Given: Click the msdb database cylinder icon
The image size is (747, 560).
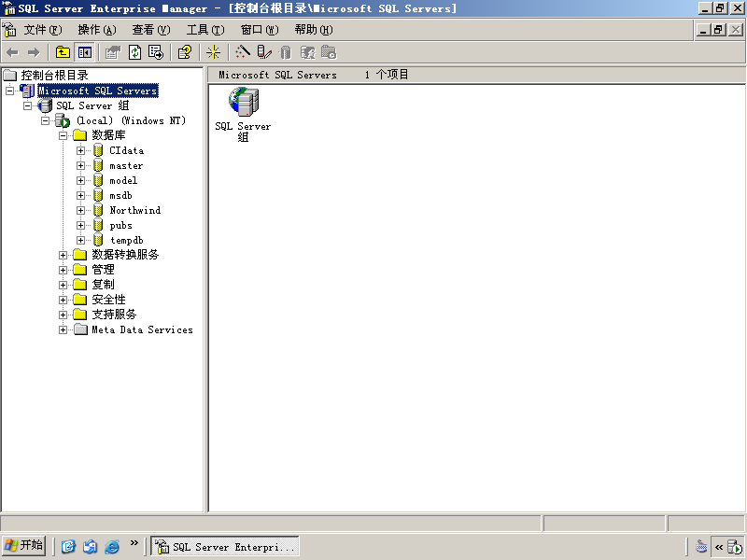Looking at the screenshot, I should (98, 195).
